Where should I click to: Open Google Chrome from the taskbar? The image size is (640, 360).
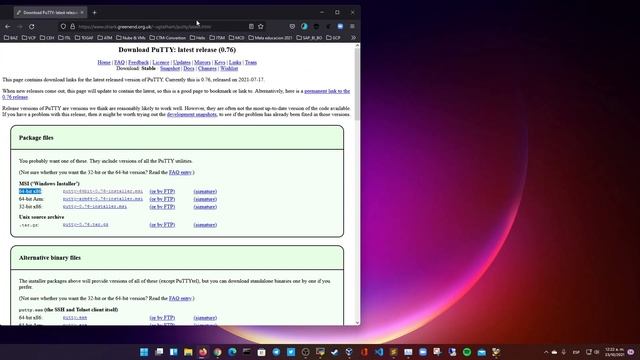(218, 352)
